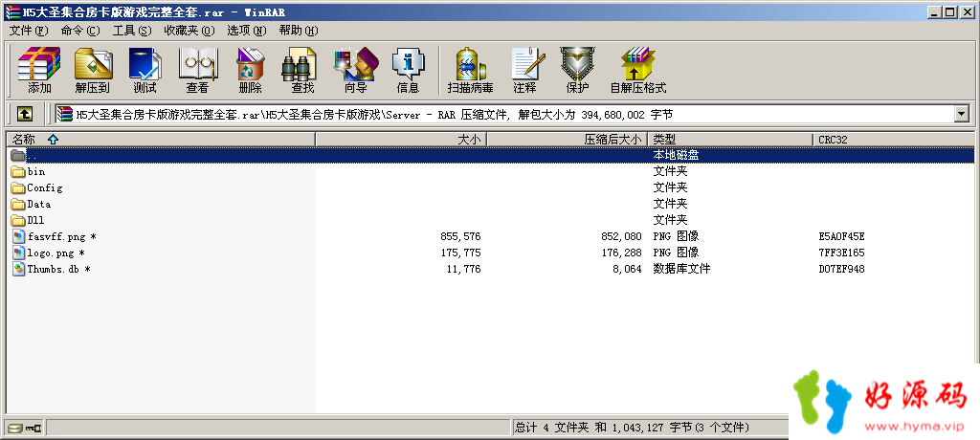Sort by the 大小 column header
Image resolution: width=980 pixels, height=440 pixels.
pos(401,140)
